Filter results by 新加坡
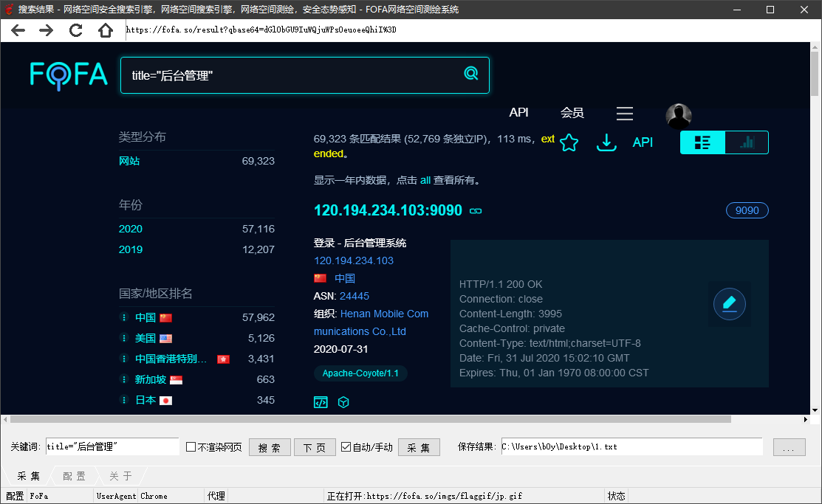 (x=151, y=379)
